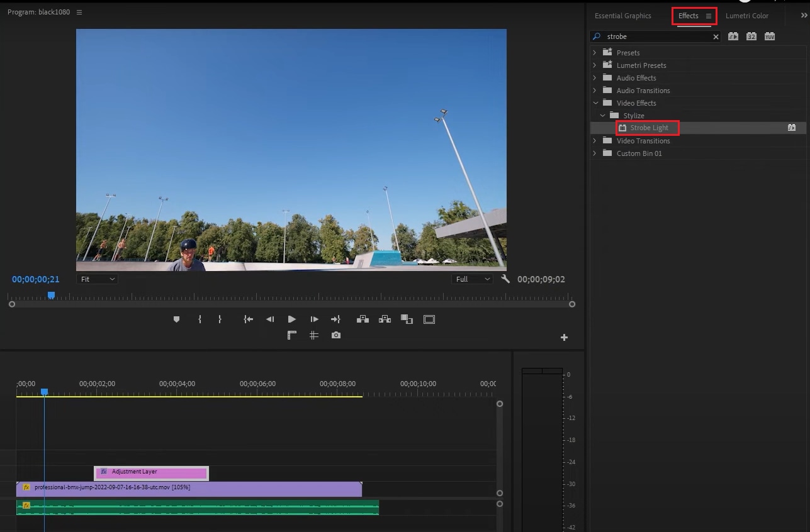Image resolution: width=810 pixels, height=532 pixels.
Task: Click the Add Marker button
Action: point(176,319)
